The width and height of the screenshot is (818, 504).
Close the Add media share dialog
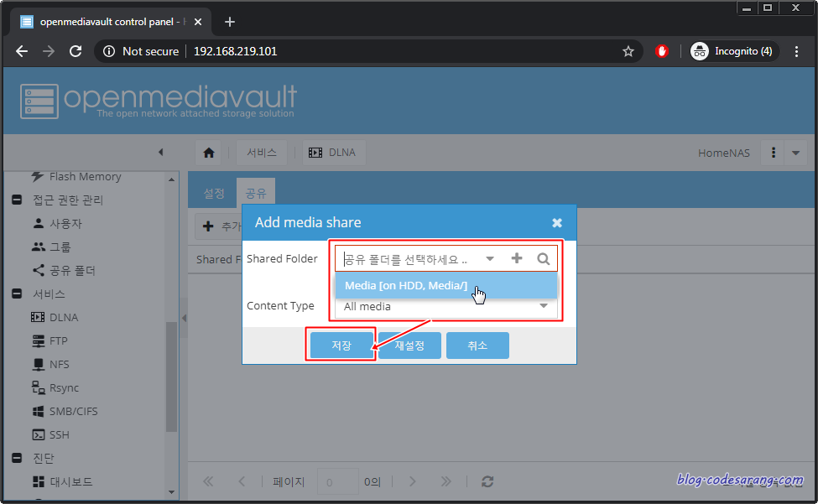[x=557, y=223]
